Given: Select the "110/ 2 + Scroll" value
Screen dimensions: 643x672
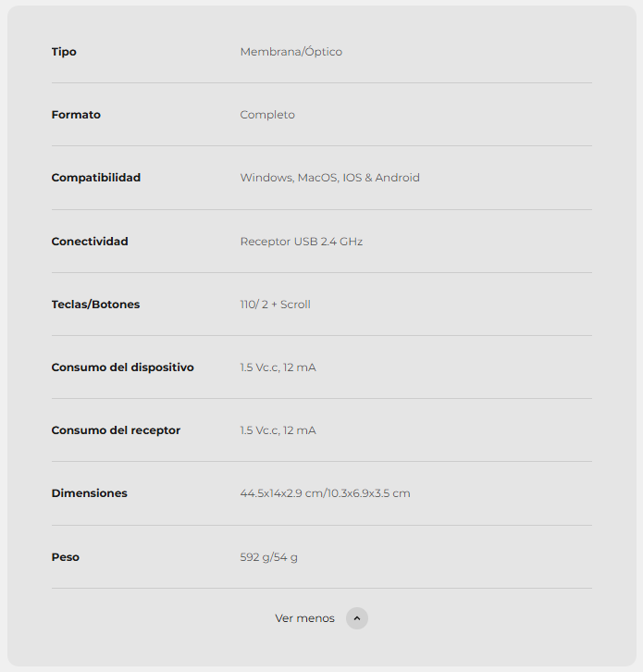Looking at the screenshot, I should [275, 305].
